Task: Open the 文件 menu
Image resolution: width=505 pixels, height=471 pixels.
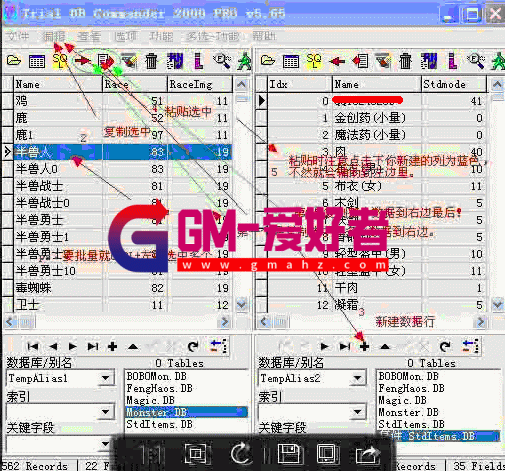Action: click(x=18, y=36)
